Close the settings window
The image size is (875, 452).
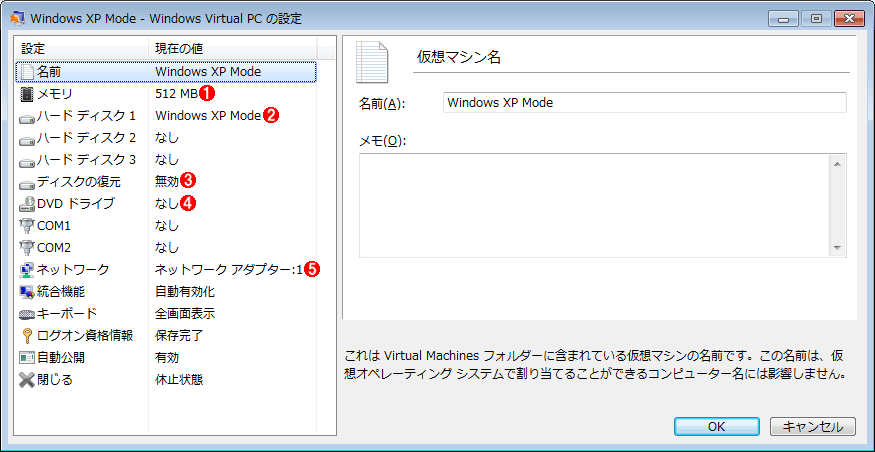[x=849, y=18]
